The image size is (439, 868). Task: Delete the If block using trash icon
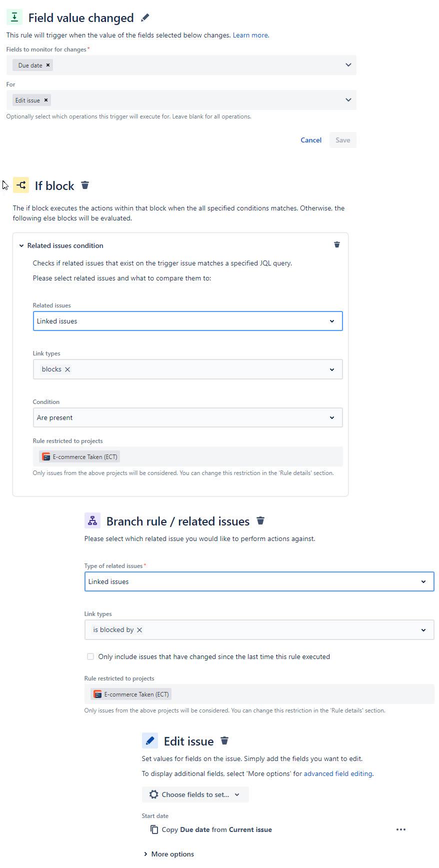click(x=85, y=185)
